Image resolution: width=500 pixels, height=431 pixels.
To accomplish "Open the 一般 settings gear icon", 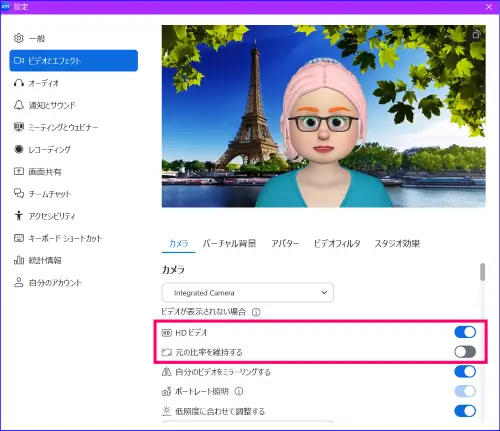I will (x=19, y=38).
